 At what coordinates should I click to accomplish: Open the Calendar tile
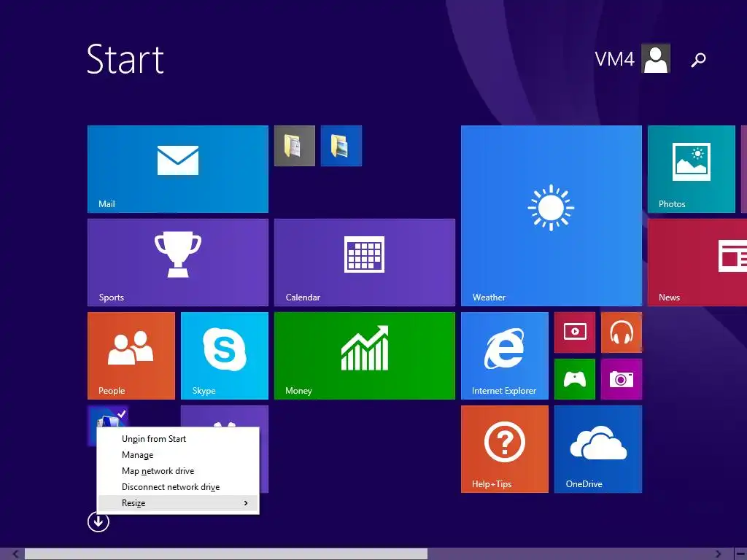[365, 262]
